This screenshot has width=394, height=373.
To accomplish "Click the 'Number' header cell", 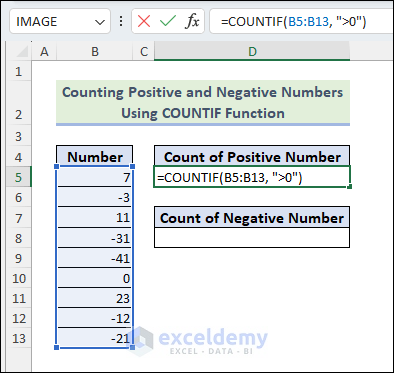I will point(95,157).
